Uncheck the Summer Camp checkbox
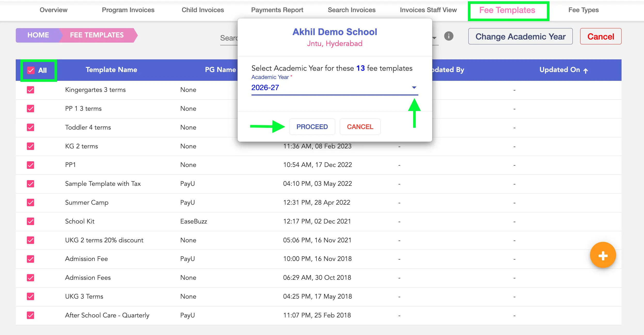The height and width of the screenshot is (335, 644). [x=30, y=203]
